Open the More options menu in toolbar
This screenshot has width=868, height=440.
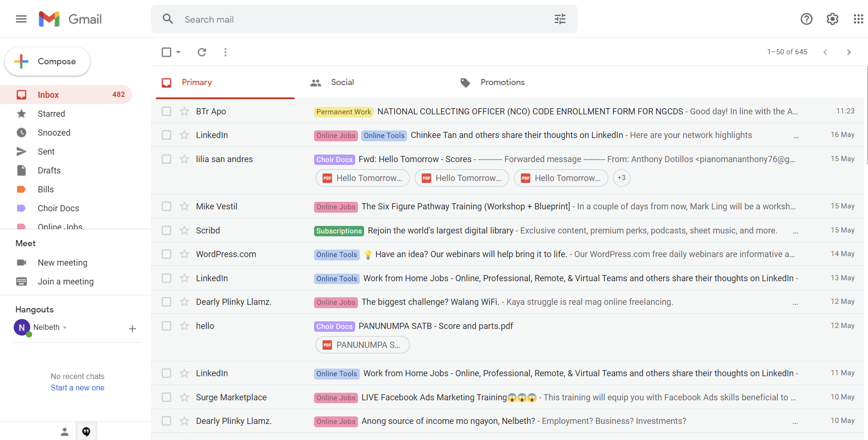[225, 52]
